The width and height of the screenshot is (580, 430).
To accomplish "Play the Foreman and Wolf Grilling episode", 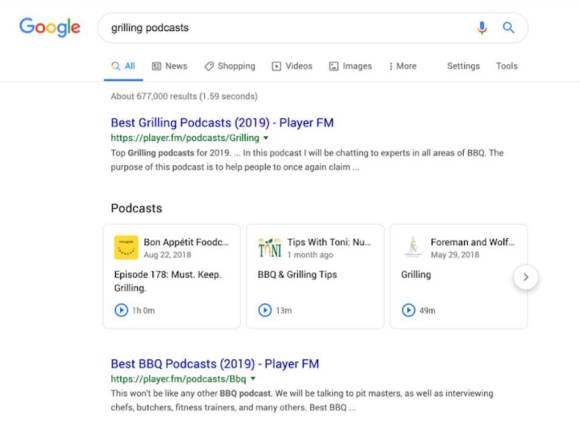I will click(408, 310).
